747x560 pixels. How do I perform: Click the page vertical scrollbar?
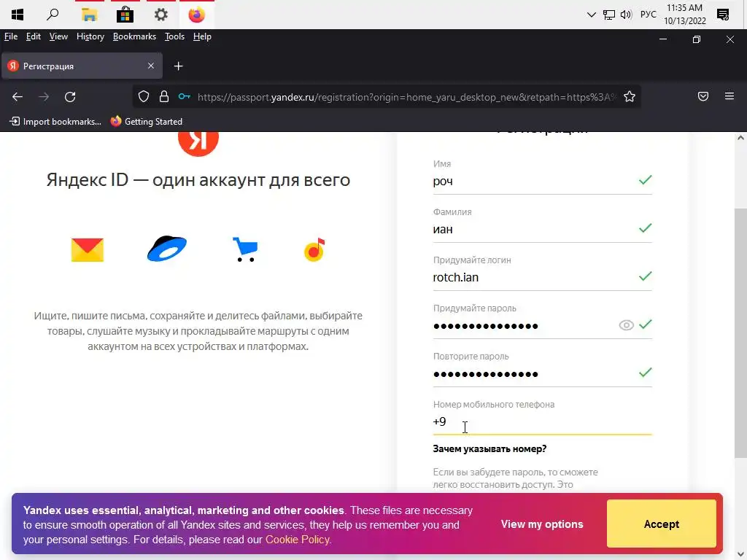coord(740,333)
